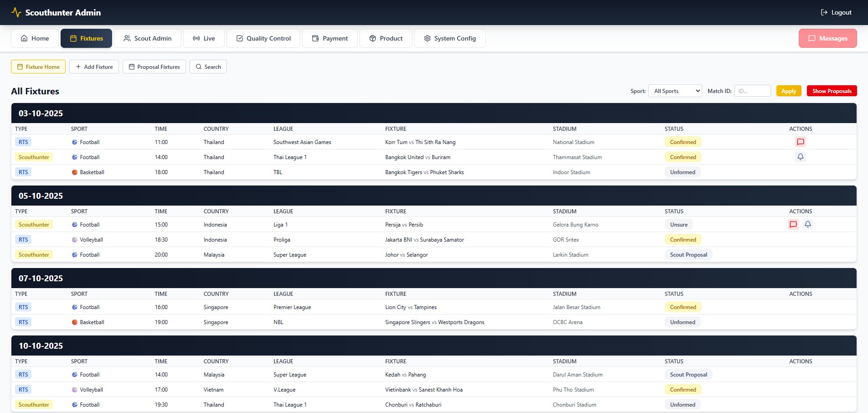Open the Scout Admin tab
Image resolution: width=868 pixels, height=413 pixels.
coord(147,38)
